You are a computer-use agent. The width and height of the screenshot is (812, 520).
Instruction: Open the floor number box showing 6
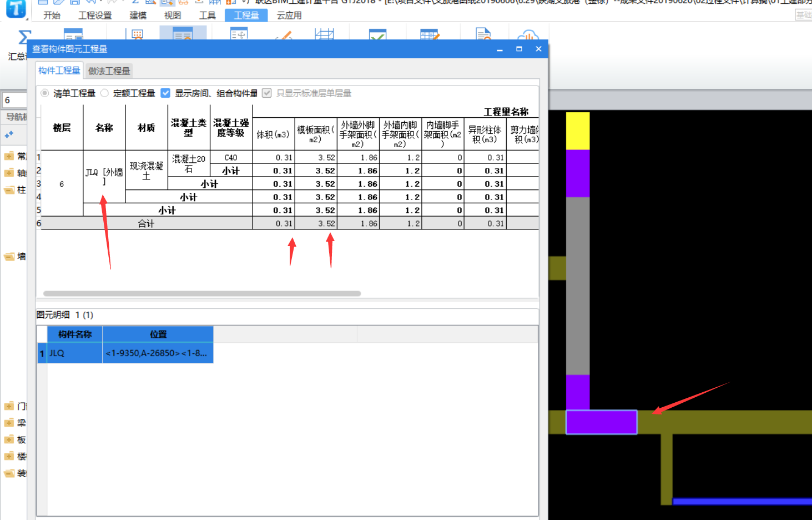click(x=14, y=100)
